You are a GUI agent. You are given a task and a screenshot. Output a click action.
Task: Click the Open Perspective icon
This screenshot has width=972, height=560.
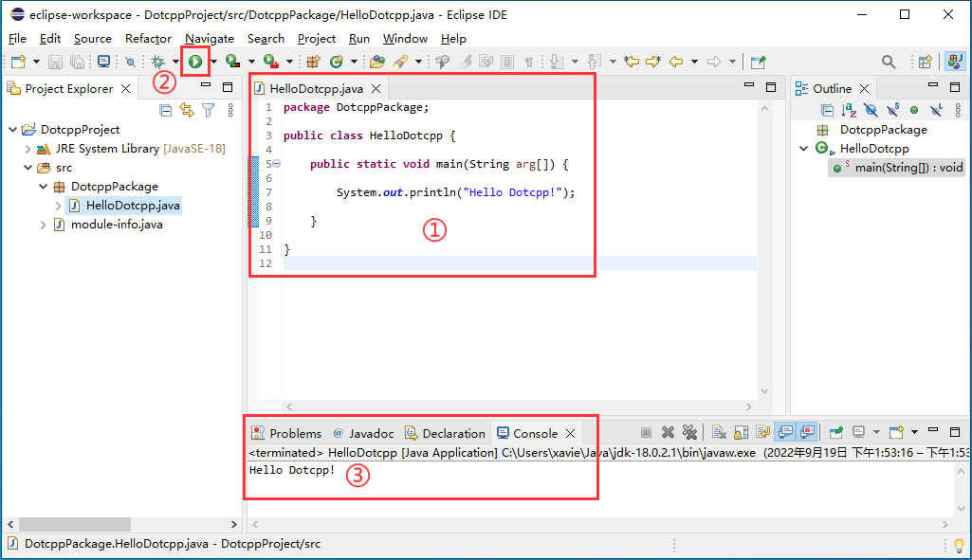924,62
